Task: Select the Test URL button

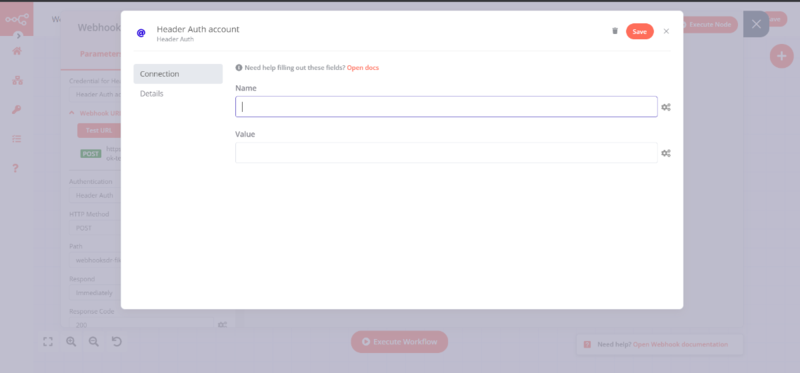Action: pyautogui.click(x=98, y=131)
